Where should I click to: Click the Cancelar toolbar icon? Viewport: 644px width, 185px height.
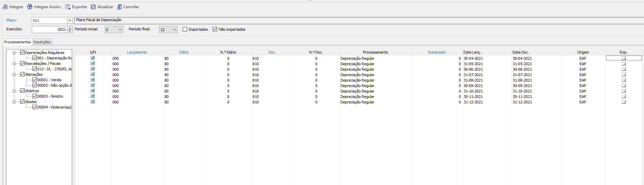pos(119,7)
